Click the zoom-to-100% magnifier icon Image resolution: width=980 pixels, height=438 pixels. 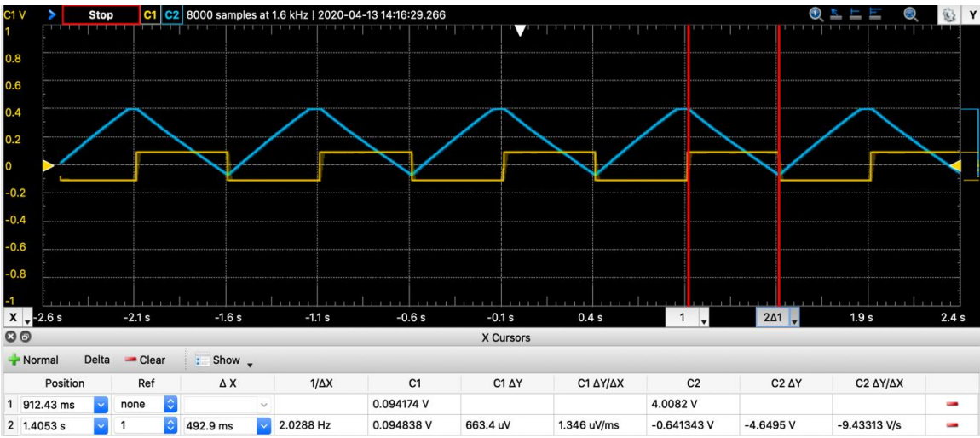816,14
